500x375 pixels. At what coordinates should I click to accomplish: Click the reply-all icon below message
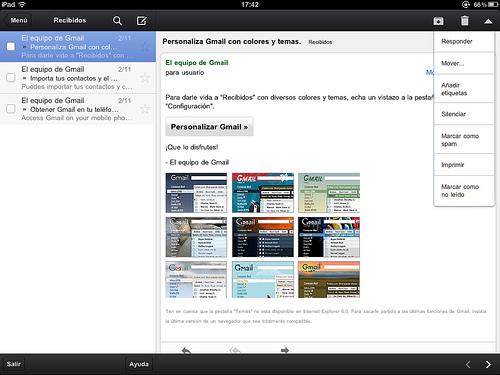coord(235,350)
